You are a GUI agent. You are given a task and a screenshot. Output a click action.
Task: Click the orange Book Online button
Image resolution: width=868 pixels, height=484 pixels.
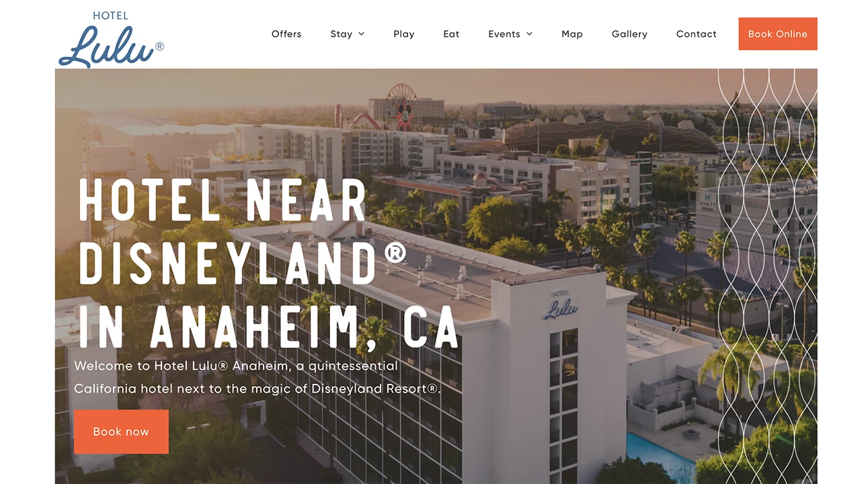click(778, 34)
